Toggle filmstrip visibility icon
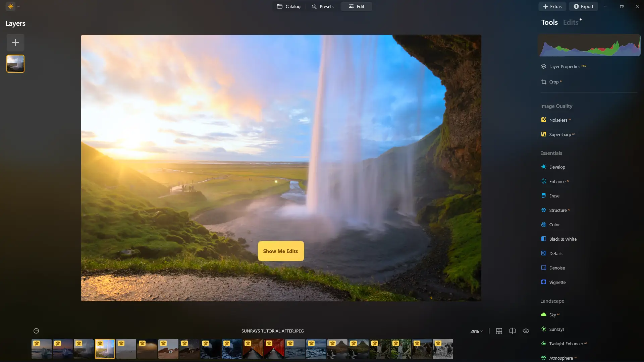This screenshot has height=362, width=644. click(x=499, y=331)
